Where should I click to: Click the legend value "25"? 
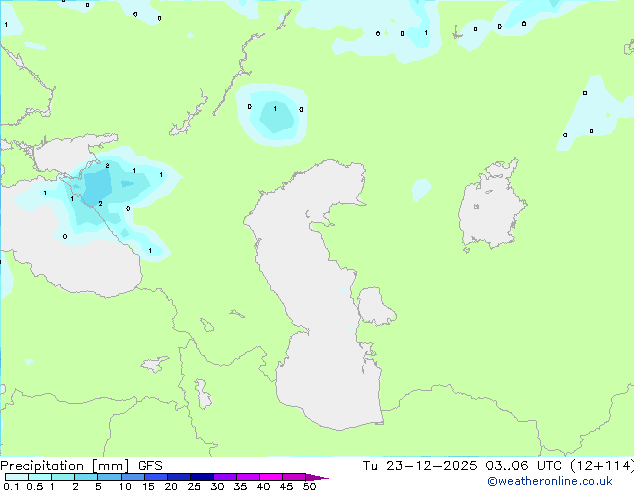point(194,486)
